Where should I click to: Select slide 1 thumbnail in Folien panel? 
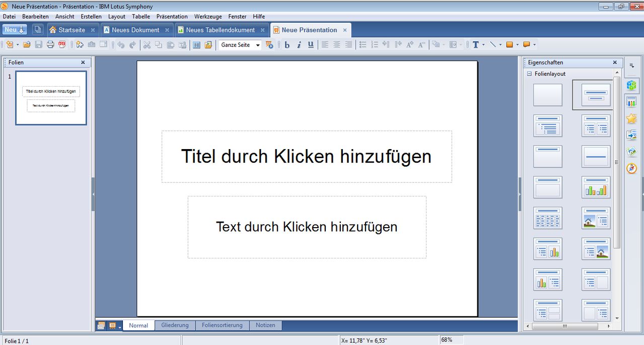point(51,98)
